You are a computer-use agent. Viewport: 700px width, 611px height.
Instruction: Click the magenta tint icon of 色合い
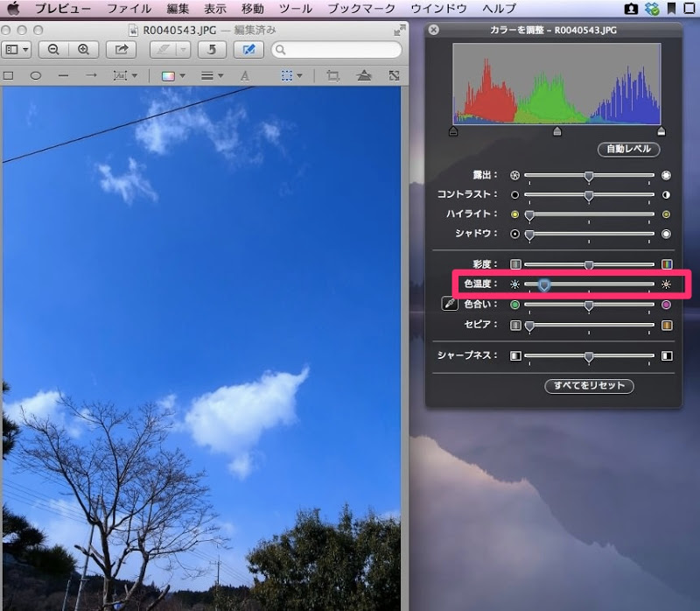tap(666, 305)
